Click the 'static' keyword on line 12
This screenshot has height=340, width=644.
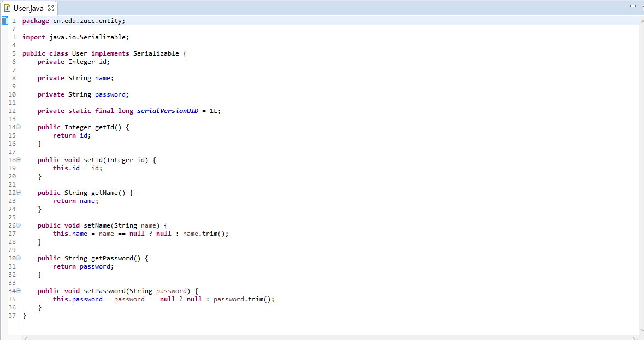pyautogui.click(x=80, y=111)
